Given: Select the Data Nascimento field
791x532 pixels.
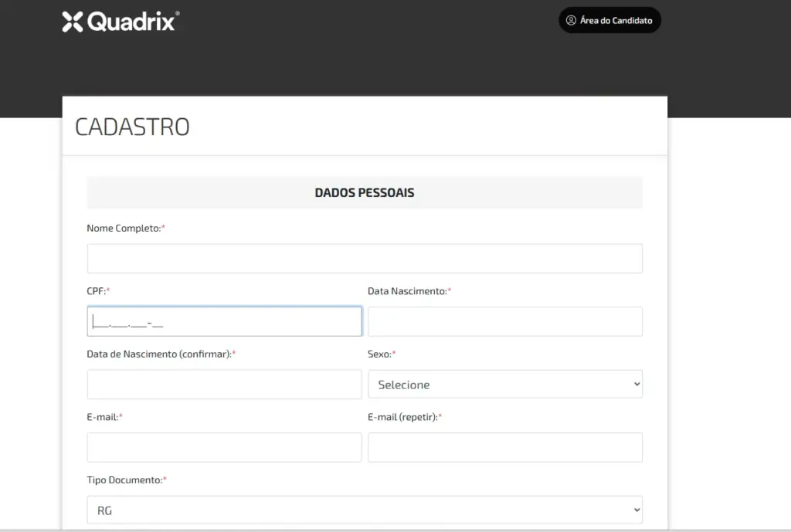Looking at the screenshot, I should click(505, 321).
